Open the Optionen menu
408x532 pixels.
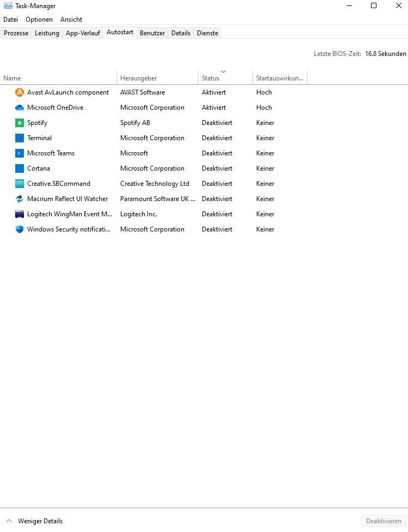[x=39, y=20]
